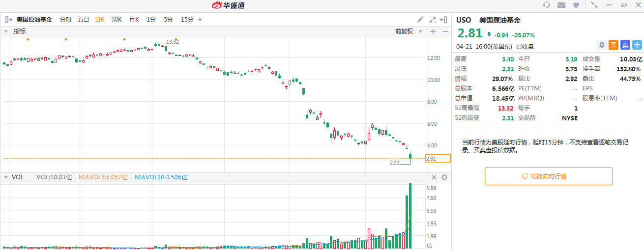
Task: Click the -25.07% change value
Action: pyautogui.click(x=523, y=35)
